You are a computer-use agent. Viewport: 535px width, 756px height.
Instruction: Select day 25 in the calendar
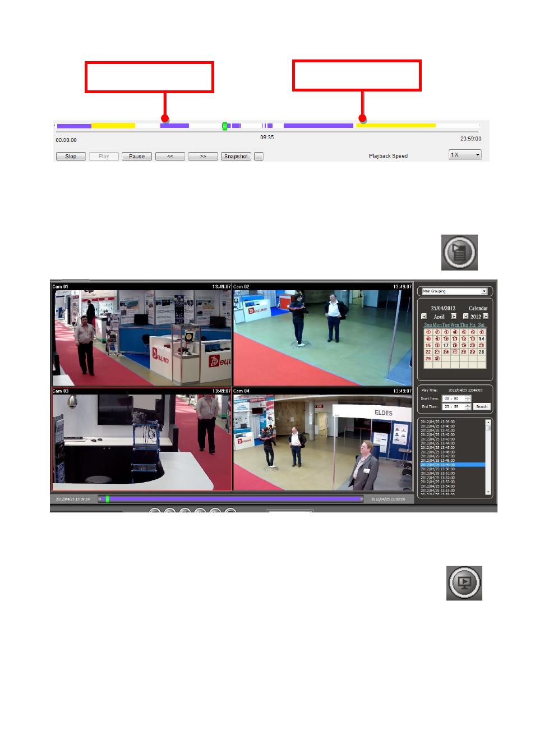click(x=455, y=352)
